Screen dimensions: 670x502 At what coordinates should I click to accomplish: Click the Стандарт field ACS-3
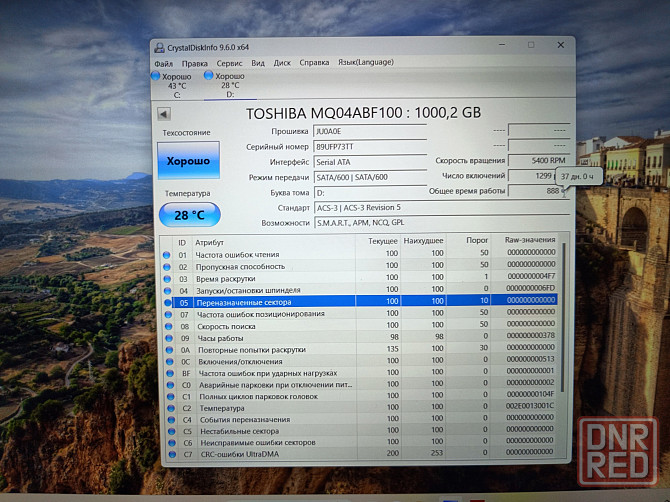pos(442,208)
